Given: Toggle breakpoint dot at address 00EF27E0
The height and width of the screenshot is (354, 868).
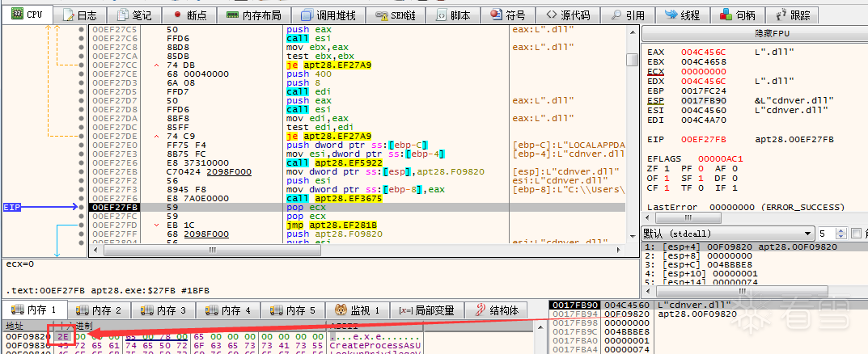Looking at the screenshot, I should [82, 145].
